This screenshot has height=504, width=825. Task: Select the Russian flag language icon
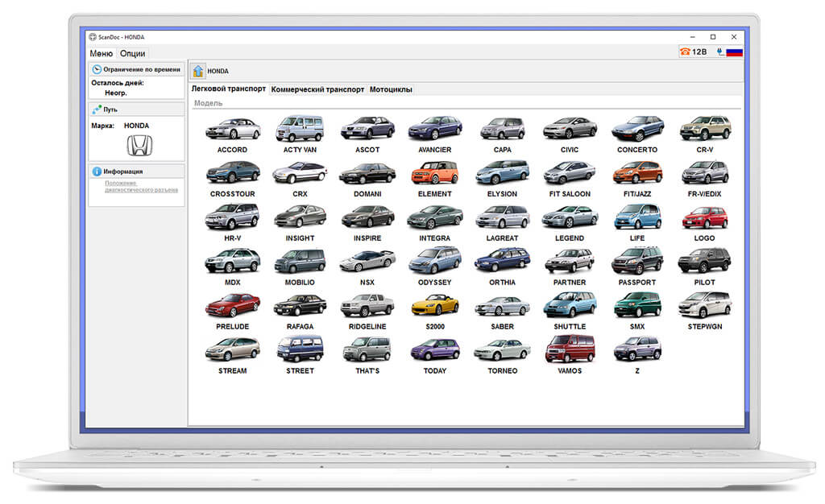point(734,52)
